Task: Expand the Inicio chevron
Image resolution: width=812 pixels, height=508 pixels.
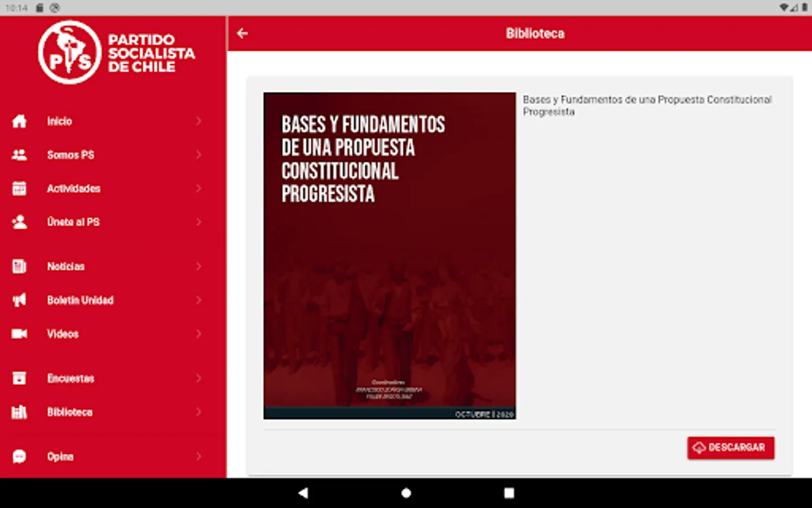Action: click(x=198, y=121)
